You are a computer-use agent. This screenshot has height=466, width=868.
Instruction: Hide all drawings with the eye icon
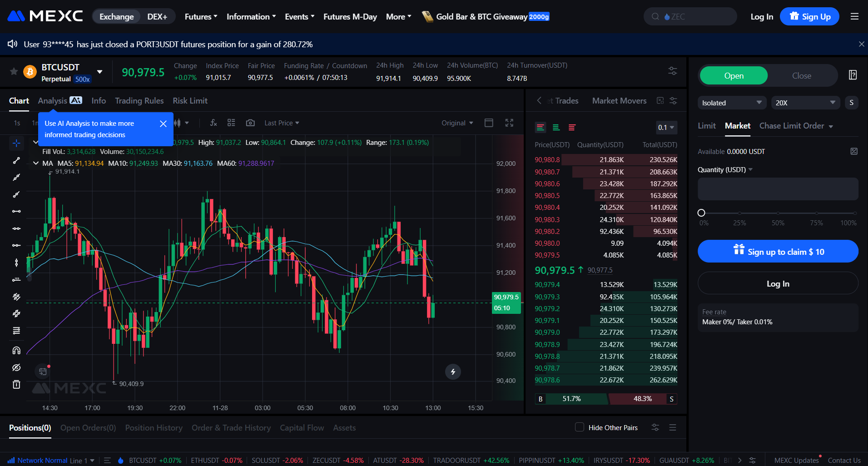(x=16, y=367)
